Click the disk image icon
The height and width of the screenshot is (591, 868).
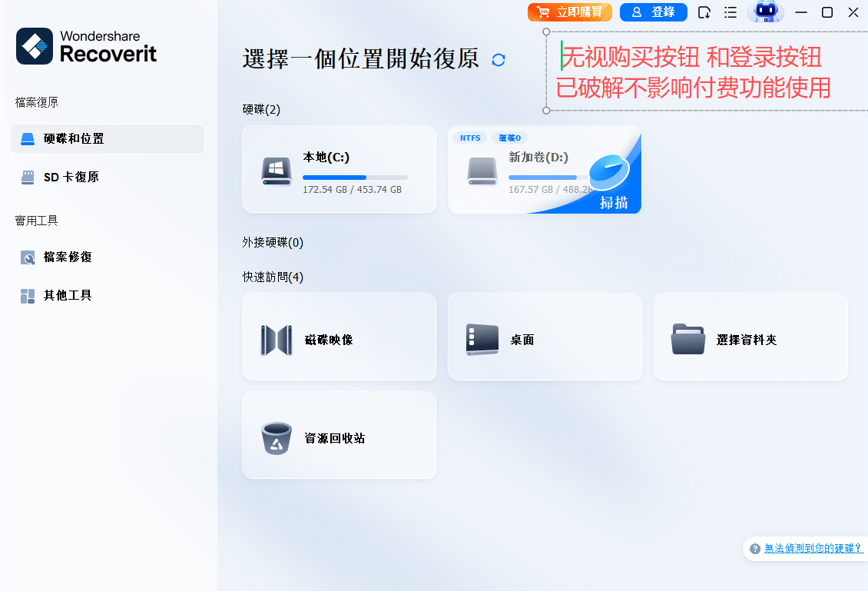(x=277, y=340)
